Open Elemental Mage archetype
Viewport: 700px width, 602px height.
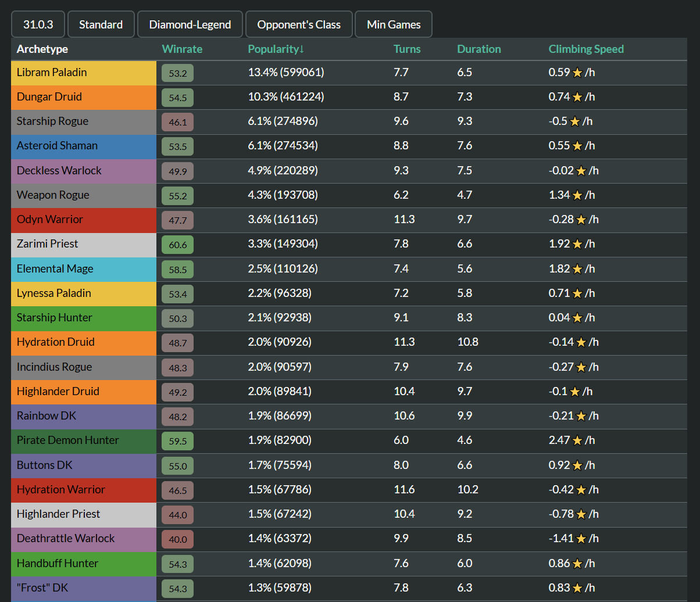84,269
